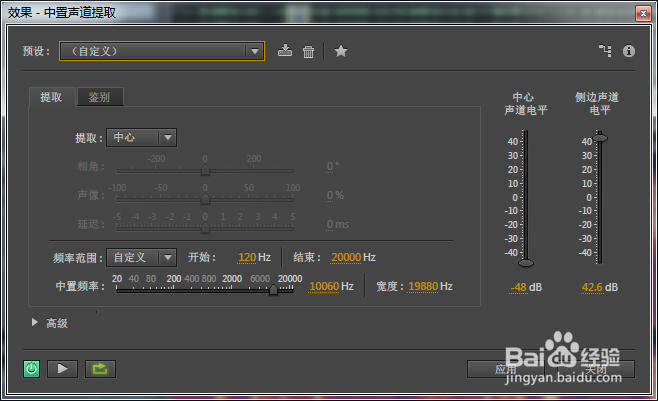Expand the 高级 advanced section

(x=35, y=322)
